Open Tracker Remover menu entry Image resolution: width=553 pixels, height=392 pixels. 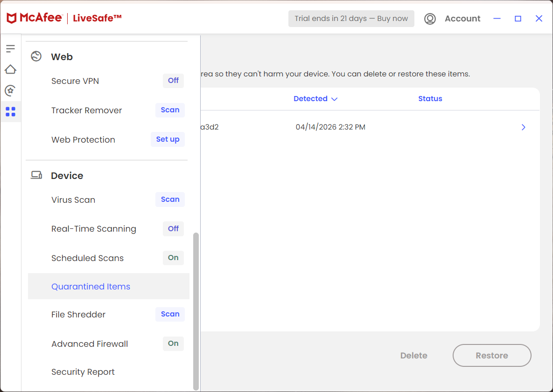(87, 110)
